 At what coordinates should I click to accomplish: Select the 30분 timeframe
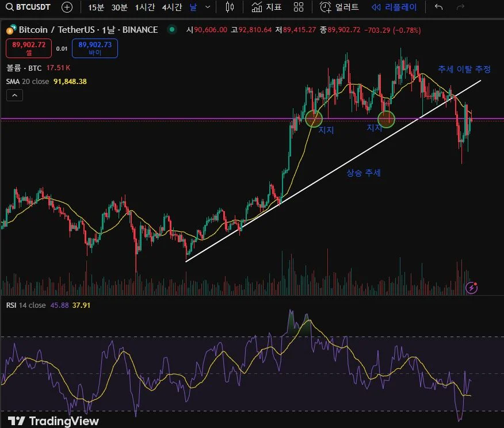pos(119,7)
